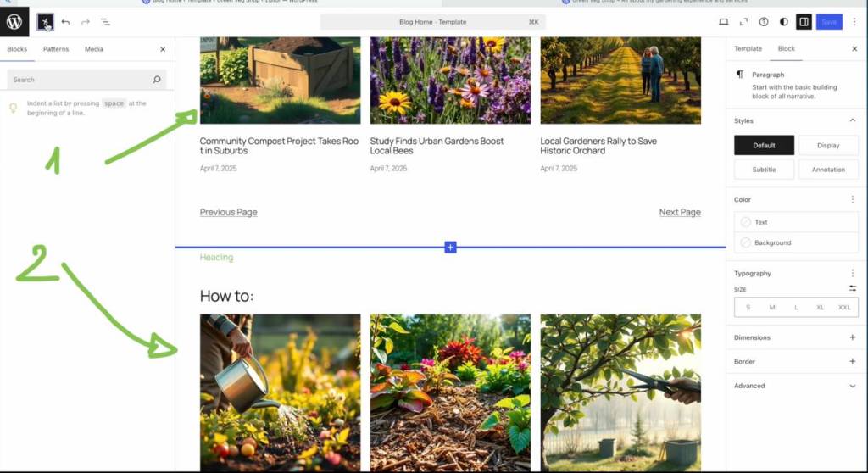Collapse the Styles panel
The height and width of the screenshot is (473, 868).
(852, 120)
